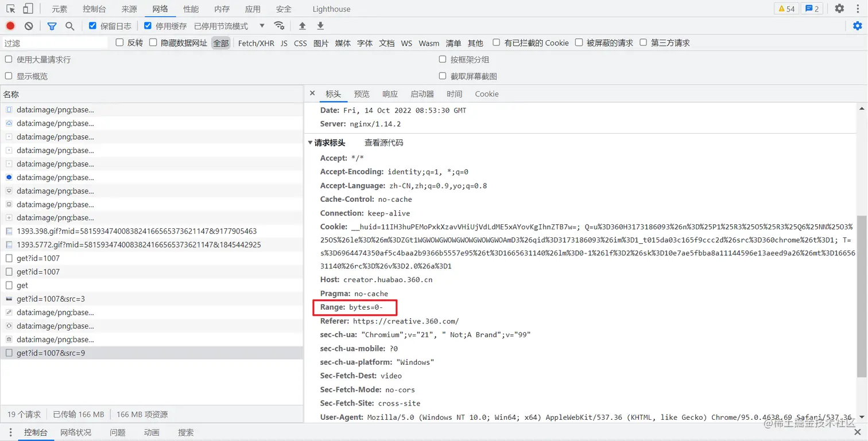Select the 1393.398.gif request row
The image size is (868, 441).
coord(152,231)
